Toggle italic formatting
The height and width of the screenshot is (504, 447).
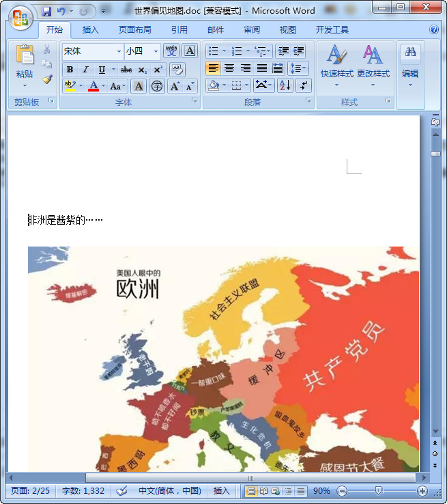[86, 70]
